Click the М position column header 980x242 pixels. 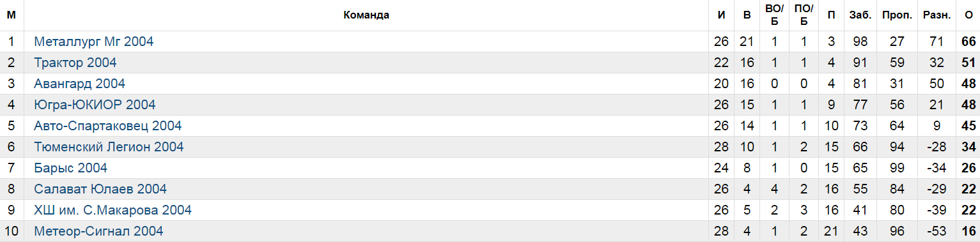pyautogui.click(x=11, y=15)
